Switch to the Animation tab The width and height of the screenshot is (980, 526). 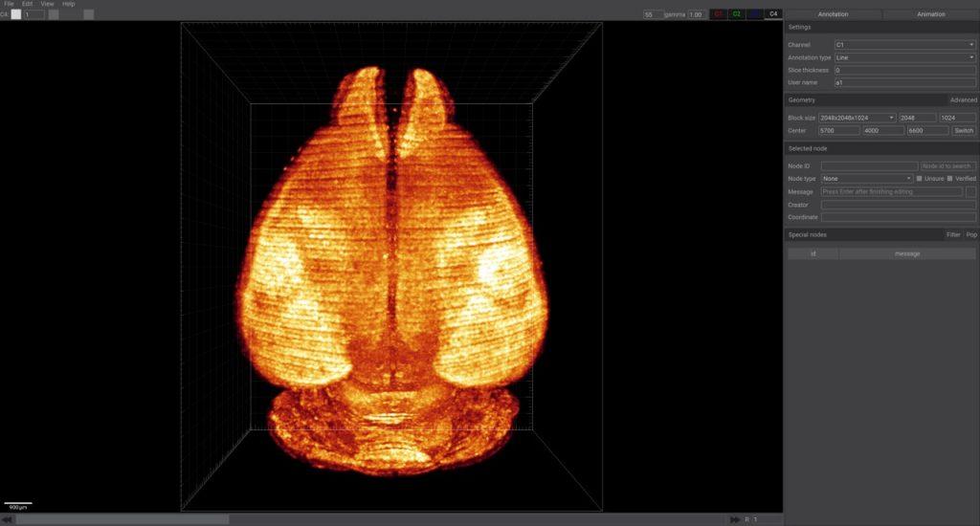click(930, 14)
